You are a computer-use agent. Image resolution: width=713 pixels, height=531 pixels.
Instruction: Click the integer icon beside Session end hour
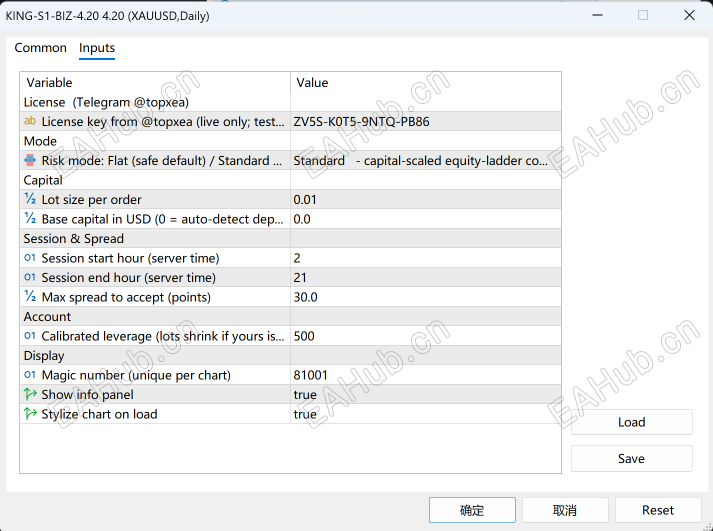point(30,277)
